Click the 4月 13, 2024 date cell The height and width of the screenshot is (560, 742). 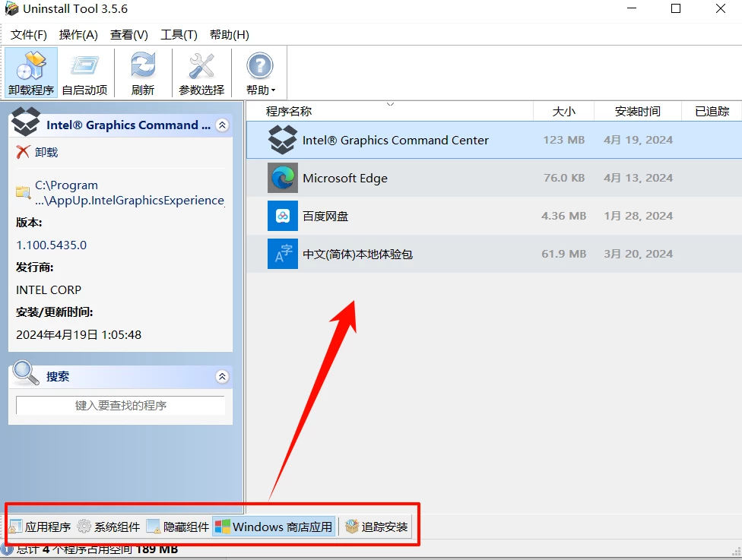[x=638, y=178]
